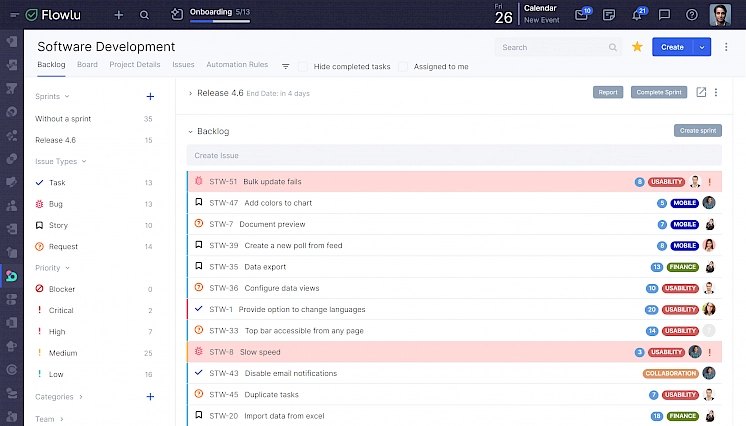Image resolution: width=746 pixels, height=426 pixels.
Task: Check the Assigned to me box
Action: (x=403, y=67)
